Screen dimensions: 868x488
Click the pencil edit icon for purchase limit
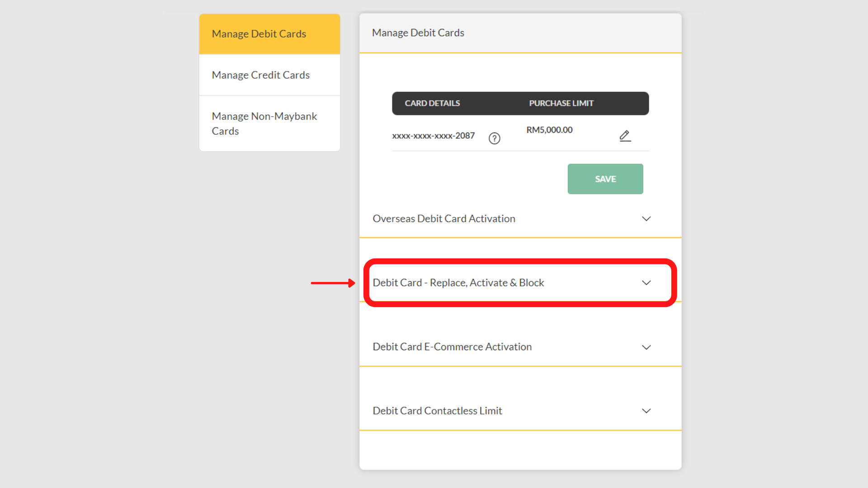pos(625,136)
